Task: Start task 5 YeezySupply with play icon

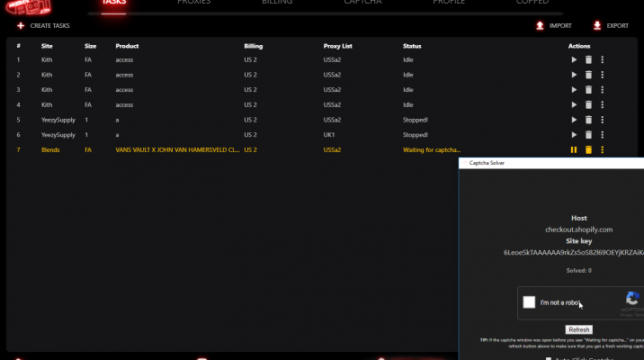Action: click(574, 120)
